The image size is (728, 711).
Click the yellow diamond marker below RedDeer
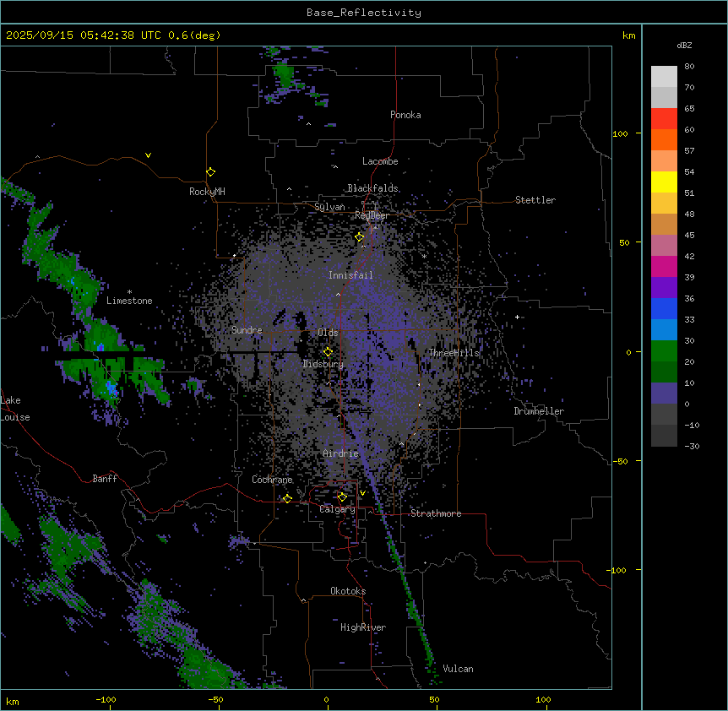pyautogui.click(x=359, y=236)
